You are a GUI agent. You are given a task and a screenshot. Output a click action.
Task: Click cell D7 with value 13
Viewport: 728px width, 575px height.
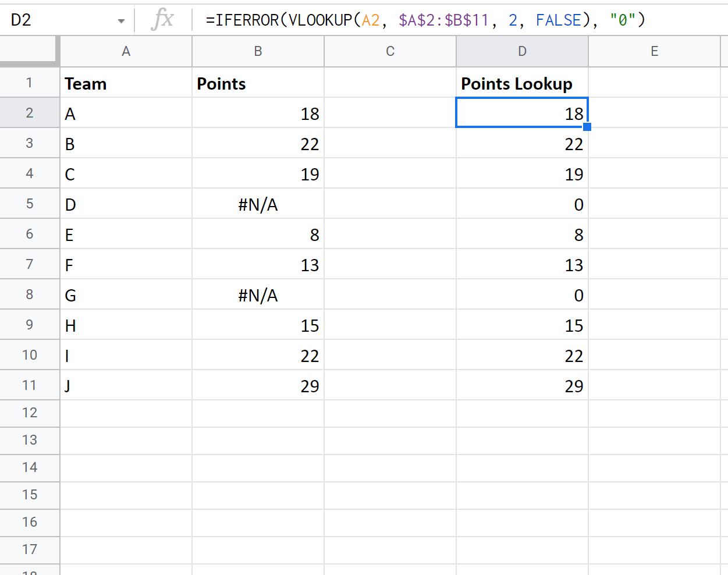coord(522,264)
